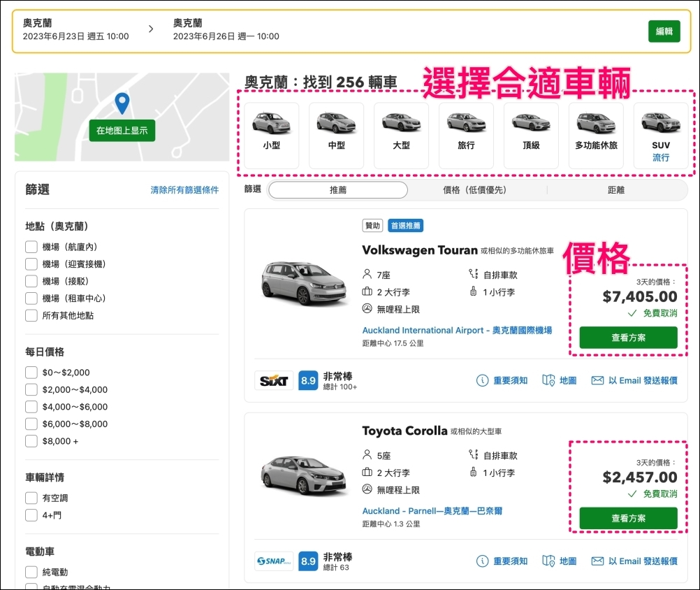Click 查看方案 for Volkswagen Touran
The width and height of the screenshot is (700, 590).
(x=628, y=338)
